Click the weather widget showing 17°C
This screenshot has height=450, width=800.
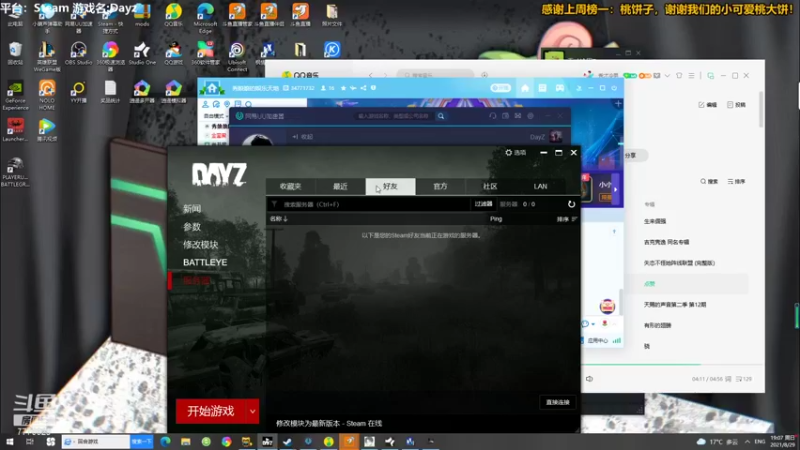(717, 442)
